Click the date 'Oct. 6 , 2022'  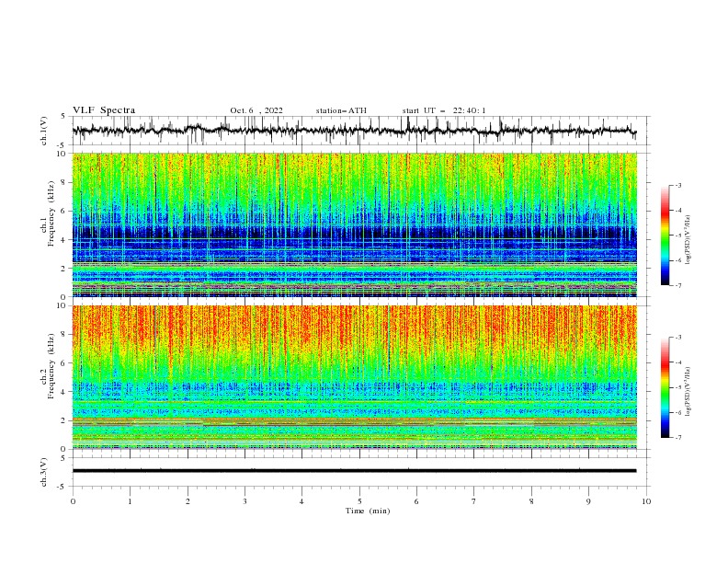[256, 110]
